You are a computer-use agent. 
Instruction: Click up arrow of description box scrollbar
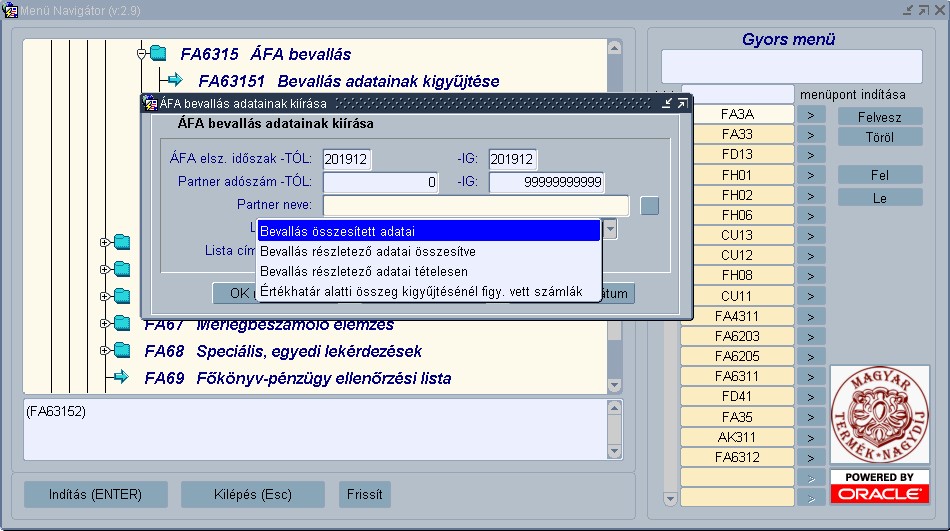[x=614, y=407]
